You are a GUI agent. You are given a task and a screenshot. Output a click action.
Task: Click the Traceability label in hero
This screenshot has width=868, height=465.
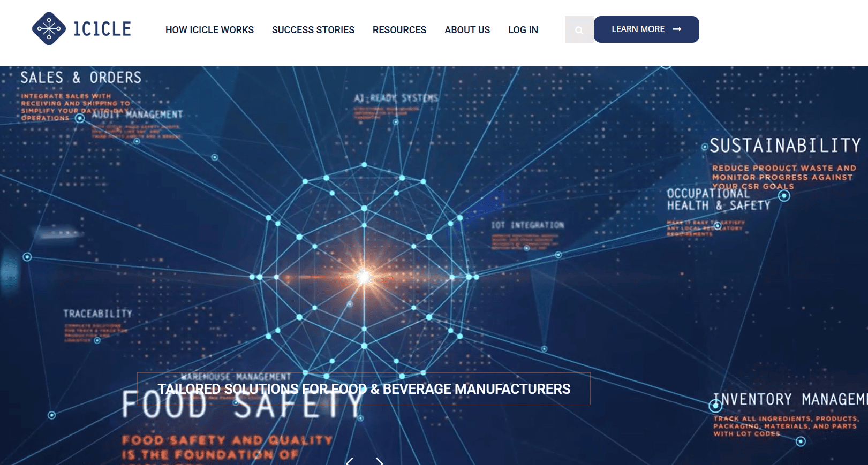[97, 314]
